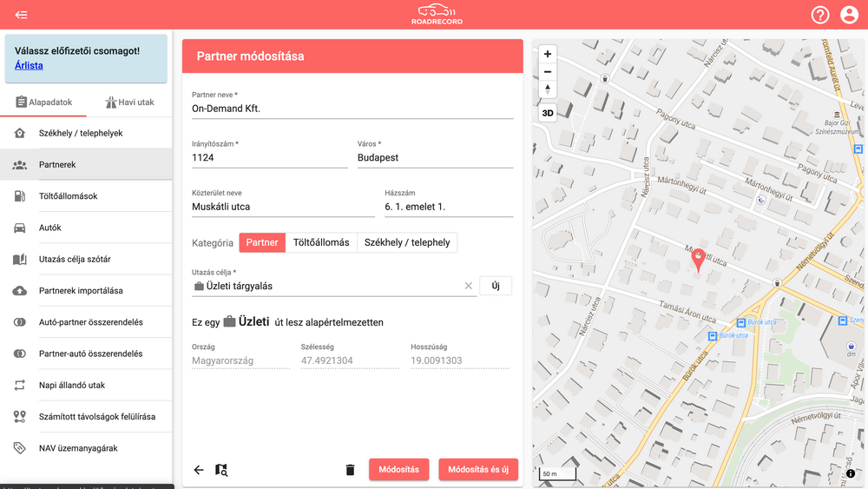Open the help question mark icon
Viewport: 868px width, 489px height.
[820, 15]
